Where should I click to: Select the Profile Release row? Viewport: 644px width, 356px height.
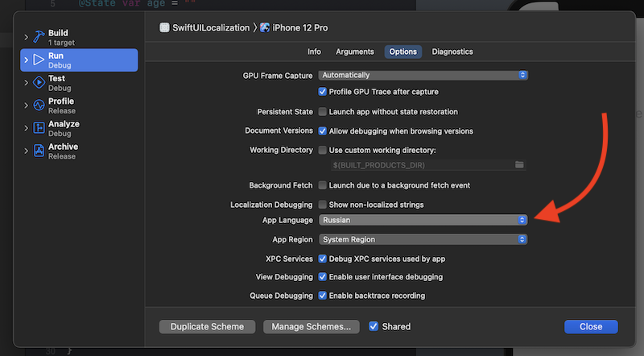[x=79, y=106]
